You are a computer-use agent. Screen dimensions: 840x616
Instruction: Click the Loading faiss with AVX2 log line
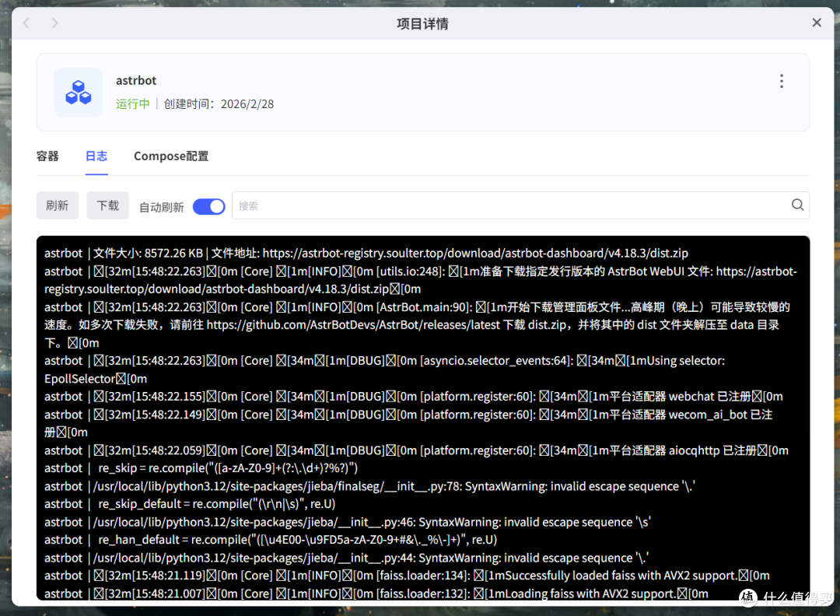[376, 593]
